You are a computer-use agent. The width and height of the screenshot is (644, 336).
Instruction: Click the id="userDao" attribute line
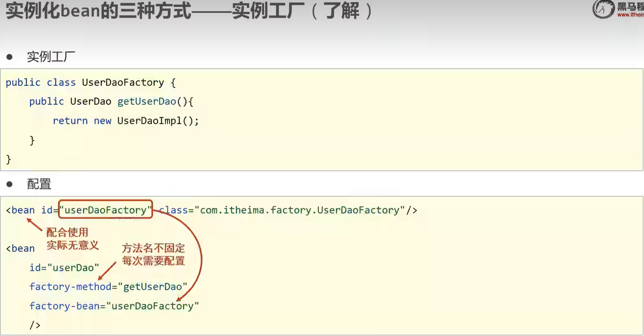[x=64, y=268]
